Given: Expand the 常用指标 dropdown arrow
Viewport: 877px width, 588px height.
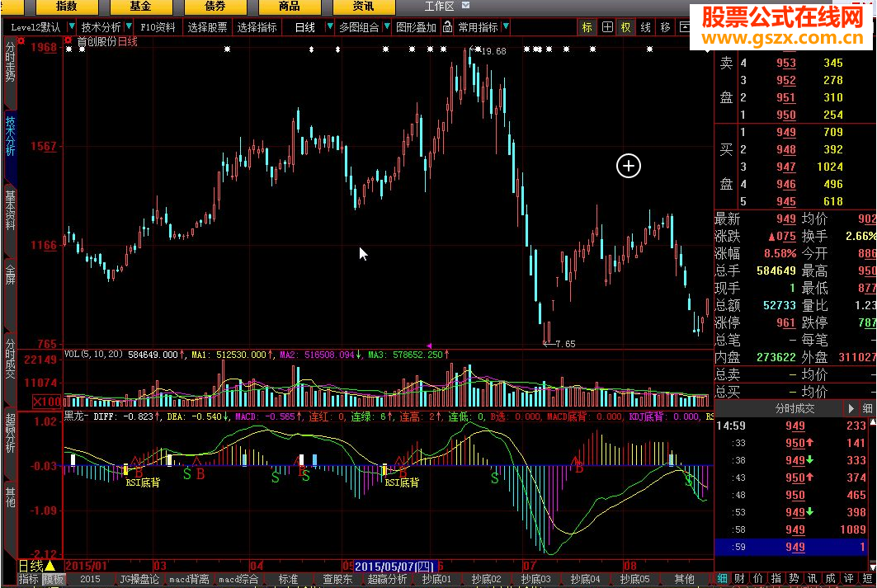Looking at the screenshot, I should pos(506,27).
